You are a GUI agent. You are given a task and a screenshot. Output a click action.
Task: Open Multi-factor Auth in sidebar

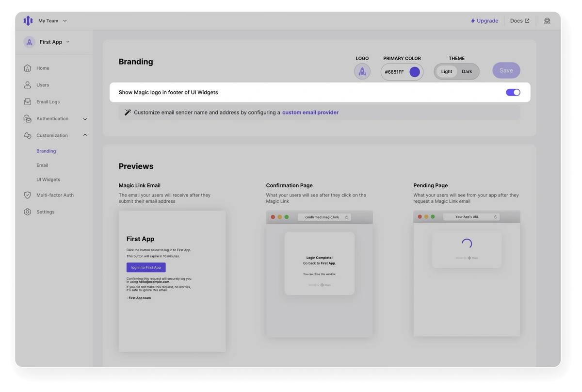point(55,195)
